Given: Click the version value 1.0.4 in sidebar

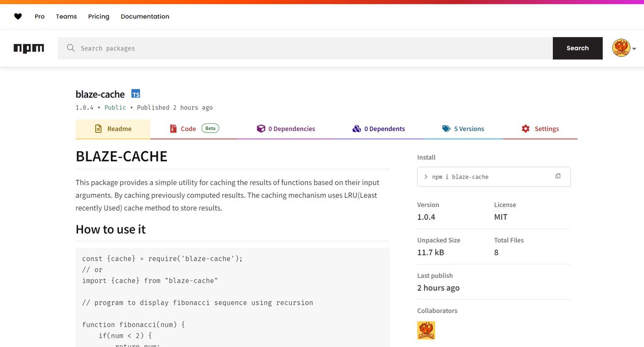Looking at the screenshot, I should (426, 217).
